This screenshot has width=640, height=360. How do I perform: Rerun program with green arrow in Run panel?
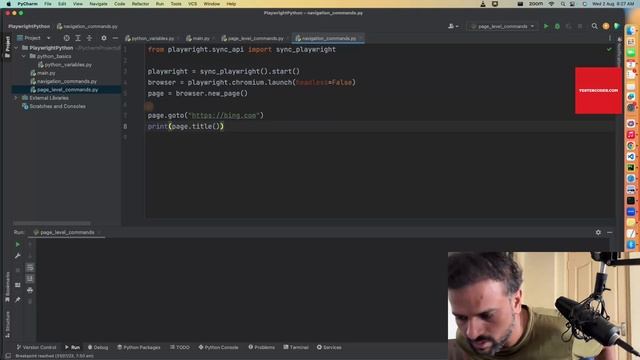tap(18, 244)
